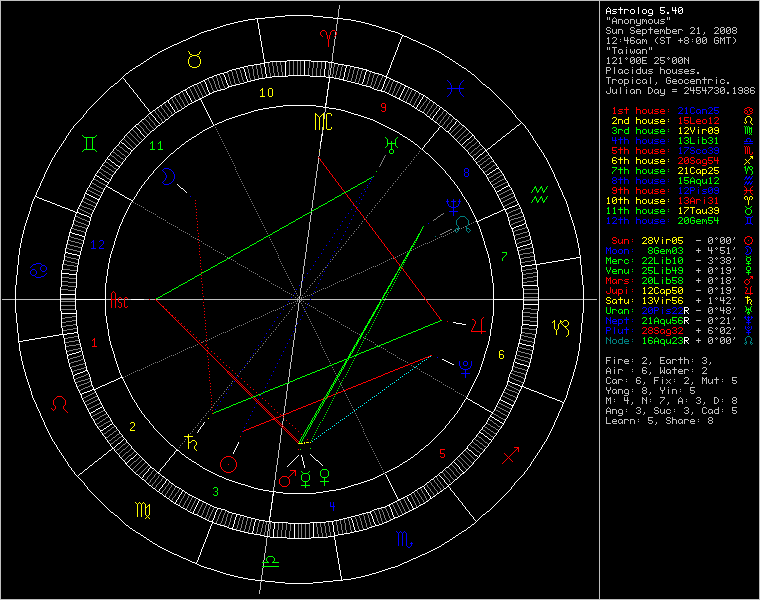The image size is (760, 600).
Task: Select the green Venus symbol in the chart
Action: (324, 477)
